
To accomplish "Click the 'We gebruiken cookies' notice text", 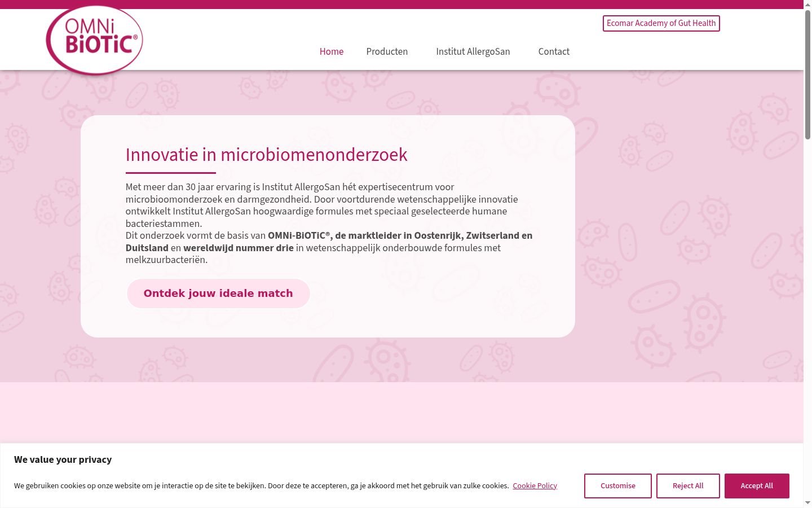I will (262, 485).
